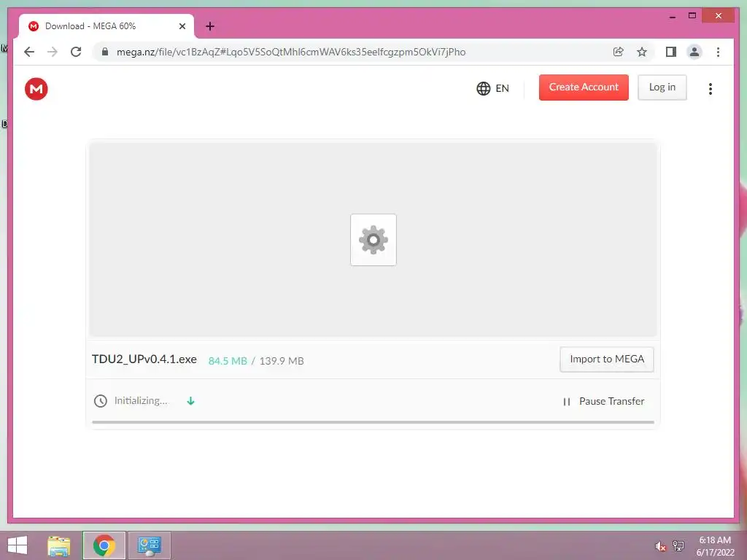Bookmark this page with the star icon
Screen dimensions: 747x560
pos(642,52)
